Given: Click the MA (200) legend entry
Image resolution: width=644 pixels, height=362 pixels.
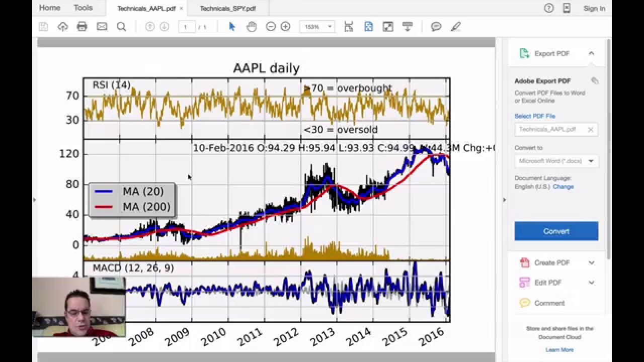Looking at the screenshot, I should [x=133, y=207].
